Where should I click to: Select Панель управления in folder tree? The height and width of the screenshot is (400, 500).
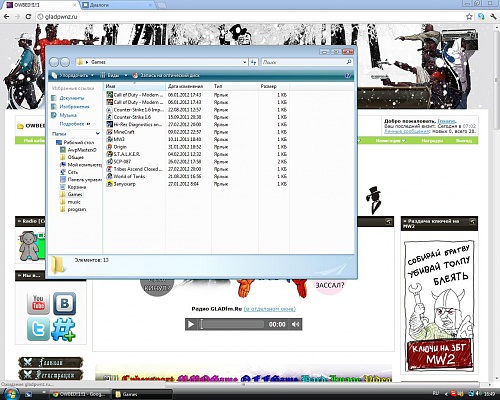coord(81,179)
